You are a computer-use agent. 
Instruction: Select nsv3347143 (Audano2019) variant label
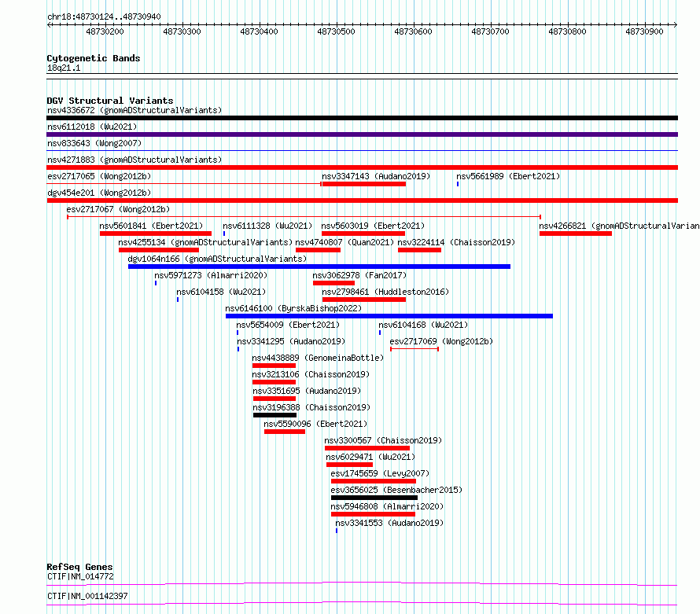[x=376, y=176]
